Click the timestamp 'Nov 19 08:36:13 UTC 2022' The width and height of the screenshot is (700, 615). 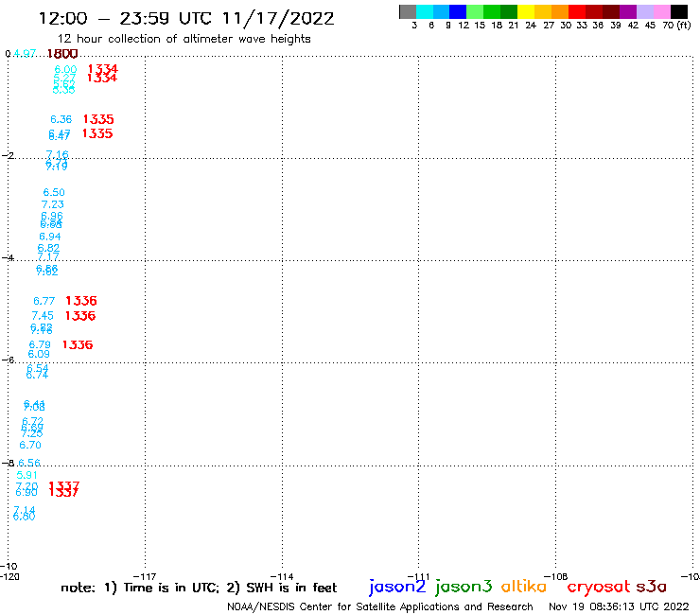(x=619, y=606)
